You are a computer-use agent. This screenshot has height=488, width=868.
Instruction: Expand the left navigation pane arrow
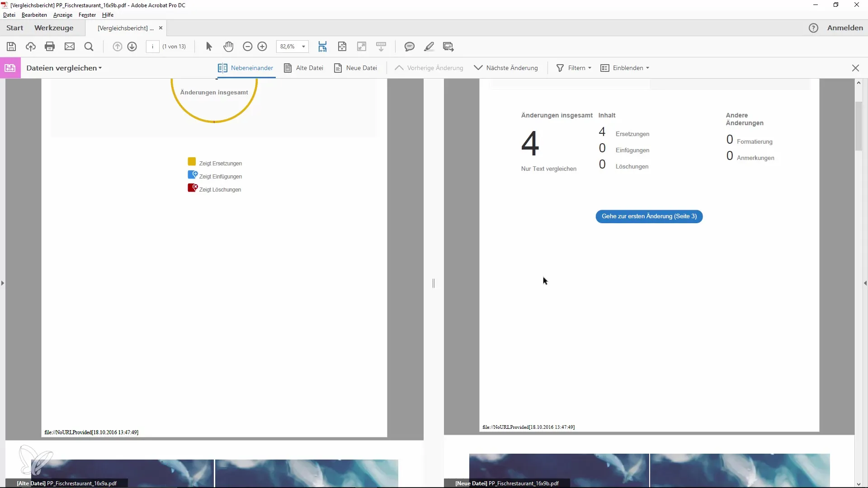[x=3, y=283]
